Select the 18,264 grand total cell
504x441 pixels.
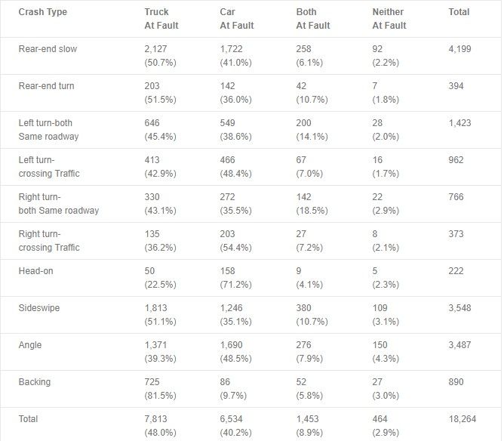463,419
